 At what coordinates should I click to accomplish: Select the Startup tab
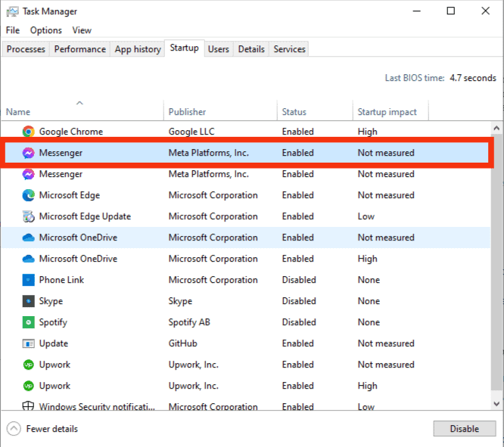click(184, 48)
